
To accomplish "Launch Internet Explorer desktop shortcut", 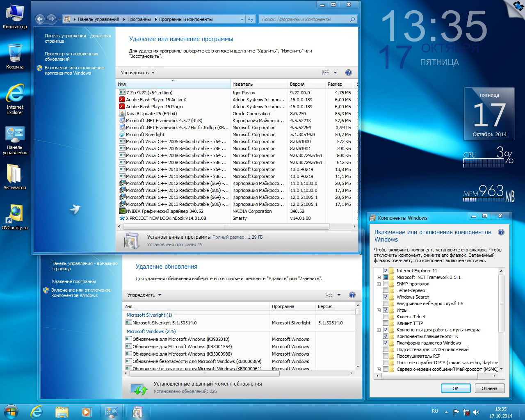I will click(x=15, y=98).
